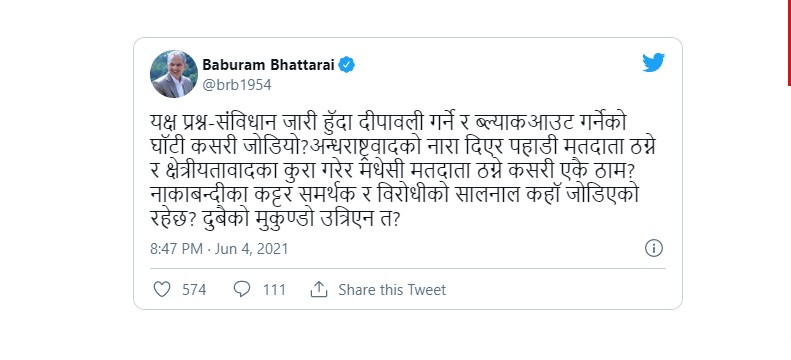Viewport: 791px width, 360px height.
Task: Click the reply speech bubble icon
Action: click(x=242, y=289)
